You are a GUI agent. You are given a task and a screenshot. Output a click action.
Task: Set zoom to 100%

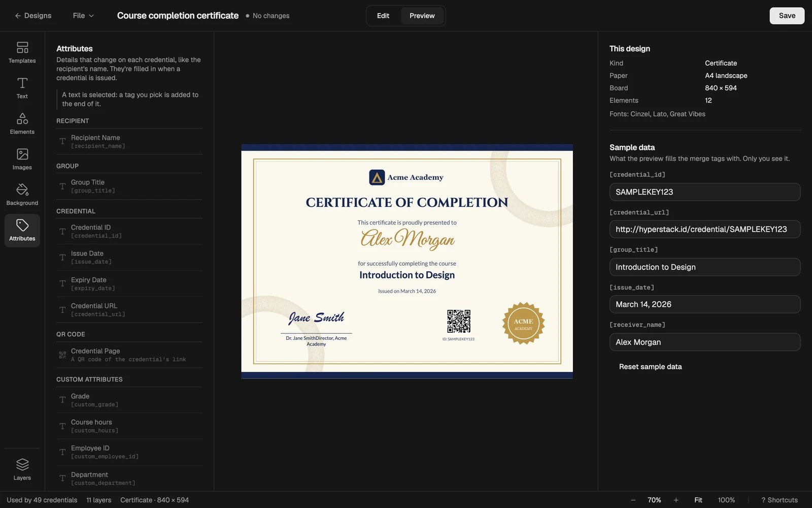coord(726,500)
